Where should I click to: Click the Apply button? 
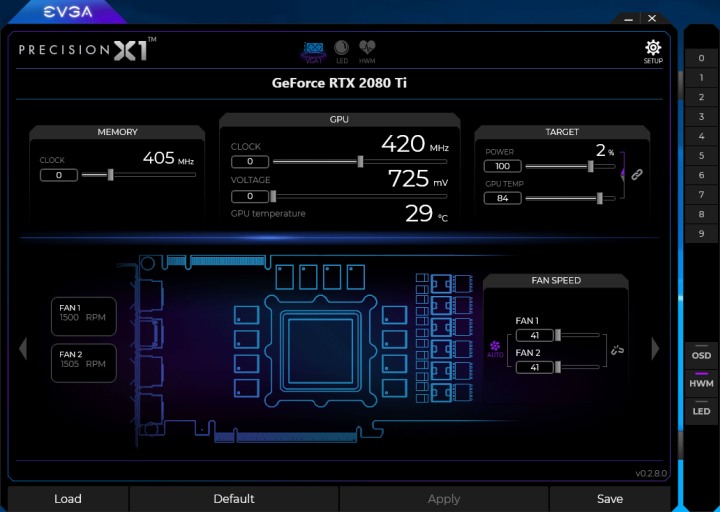click(444, 499)
